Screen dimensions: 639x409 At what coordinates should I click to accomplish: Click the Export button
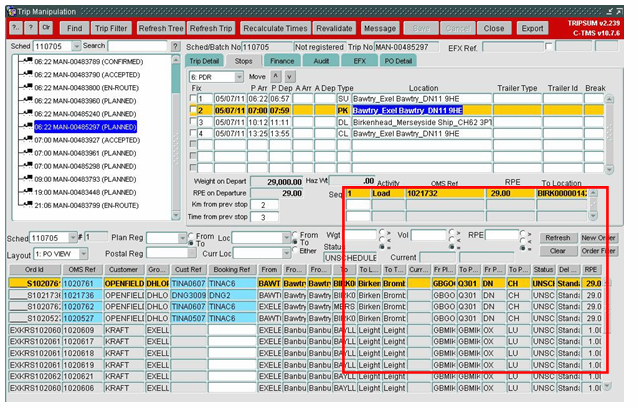pyautogui.click(x=532, y=28)
